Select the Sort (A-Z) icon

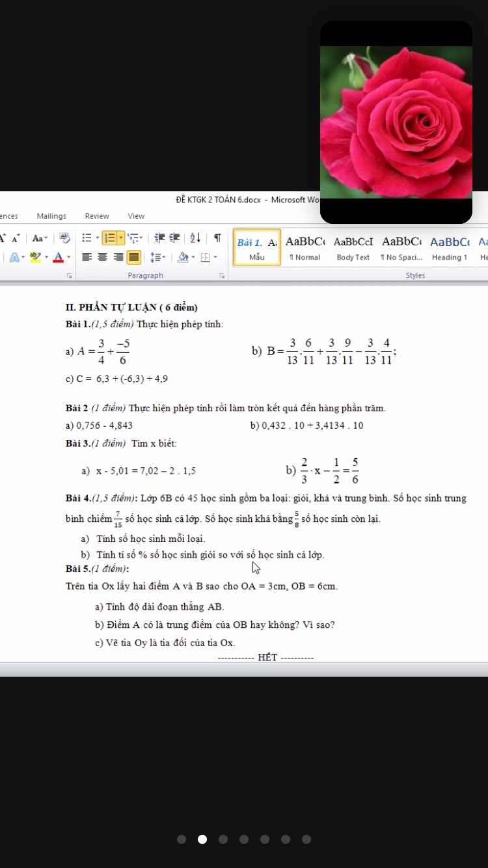pyautogui.click(x=195, y=238)
